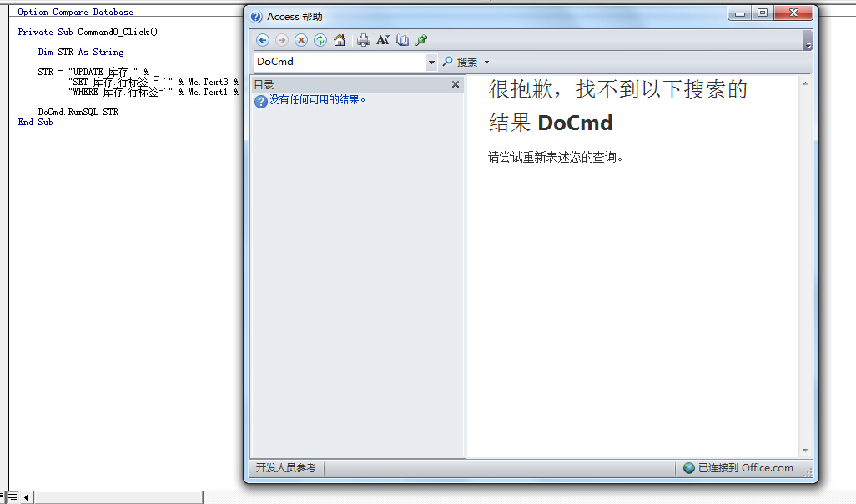856x504 pixels.
Task: Click the 开发人员参考 status bar entry
Action: 286,468
